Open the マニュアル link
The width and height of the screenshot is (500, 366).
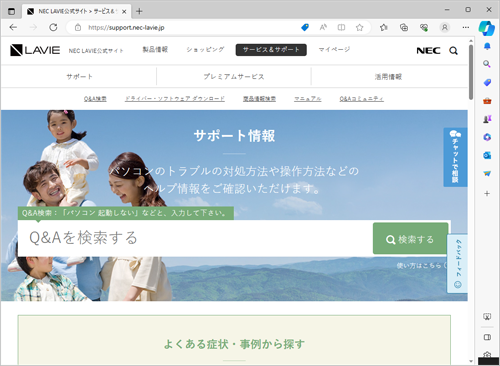pos(308,99)
